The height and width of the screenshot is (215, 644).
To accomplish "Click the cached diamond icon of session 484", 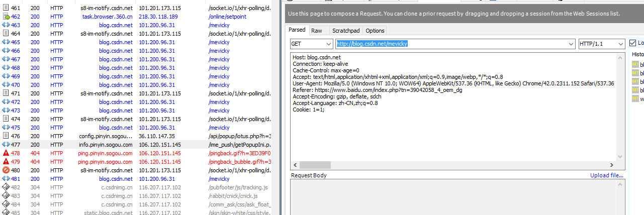I will click(x=6, y=204).
